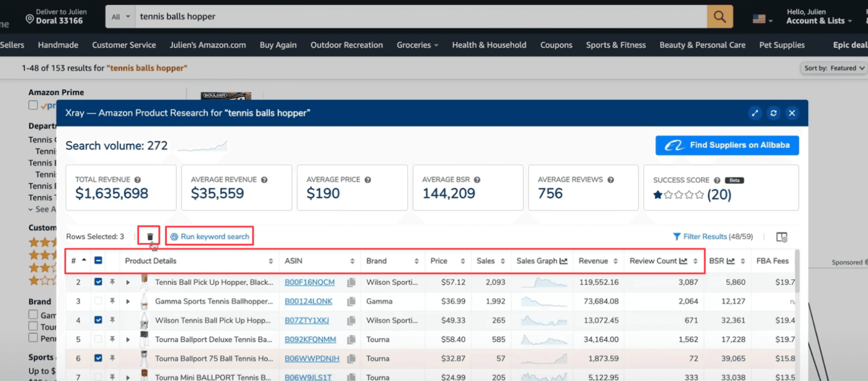Click the search volume trend sparkline

tap(202, 146)
